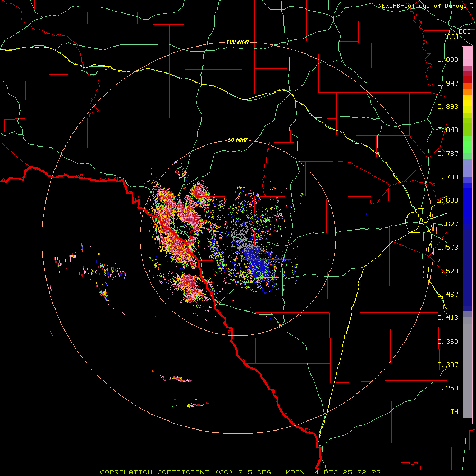This screenshot has height=476, width=476.
Task: Click the CORRELATION COEFFICIENT (CC) title text
Action: pos(166,472)
